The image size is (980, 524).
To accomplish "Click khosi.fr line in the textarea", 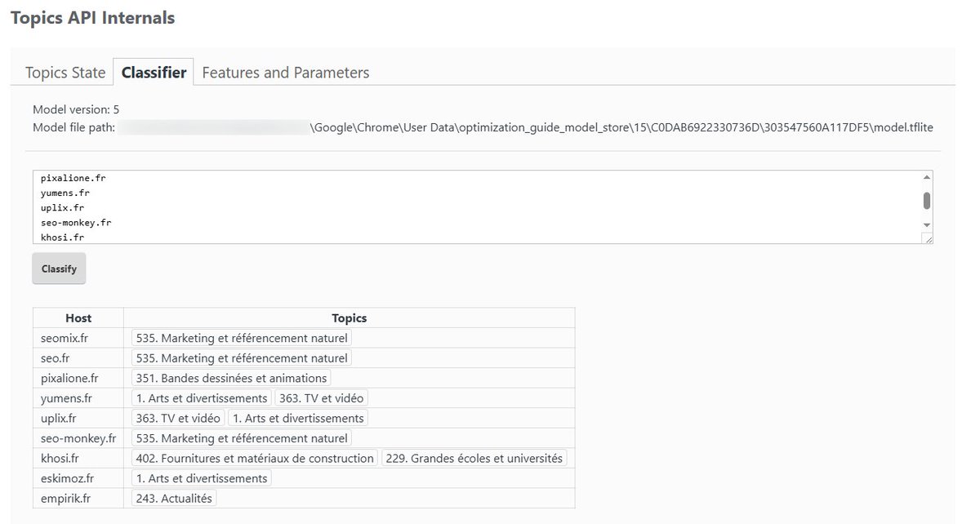I will point(62,237).
